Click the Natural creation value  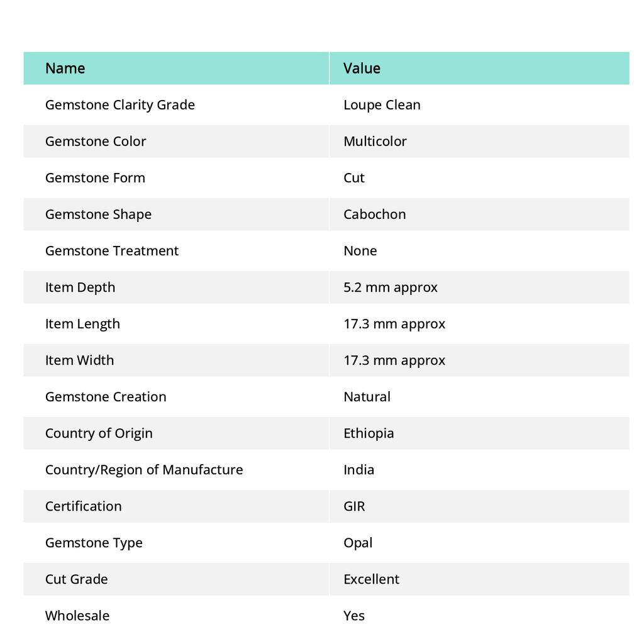[367, 397]
